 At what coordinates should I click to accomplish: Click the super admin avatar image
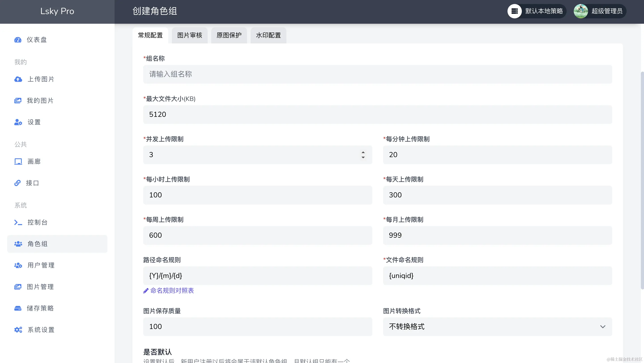click(581, 11)
